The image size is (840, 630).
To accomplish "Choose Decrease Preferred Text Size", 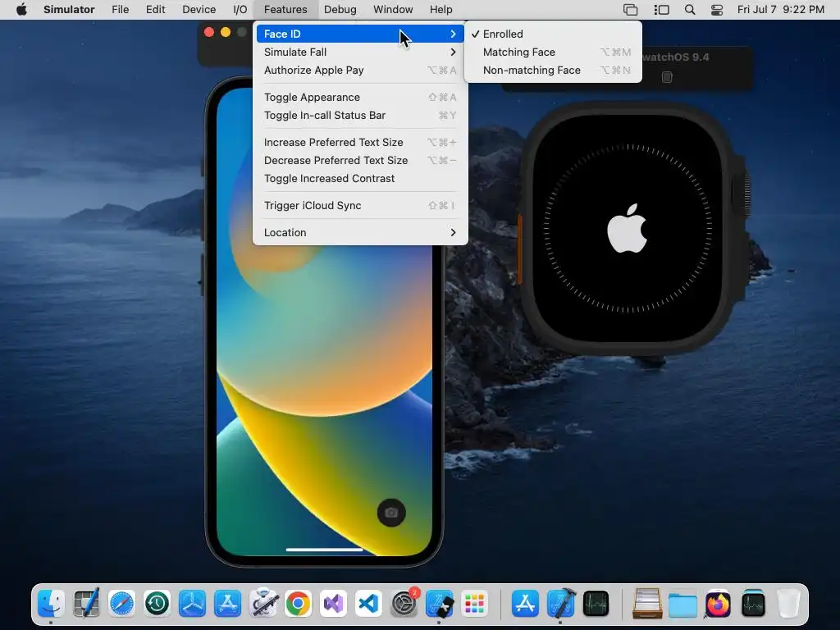I will pos(360,160).
